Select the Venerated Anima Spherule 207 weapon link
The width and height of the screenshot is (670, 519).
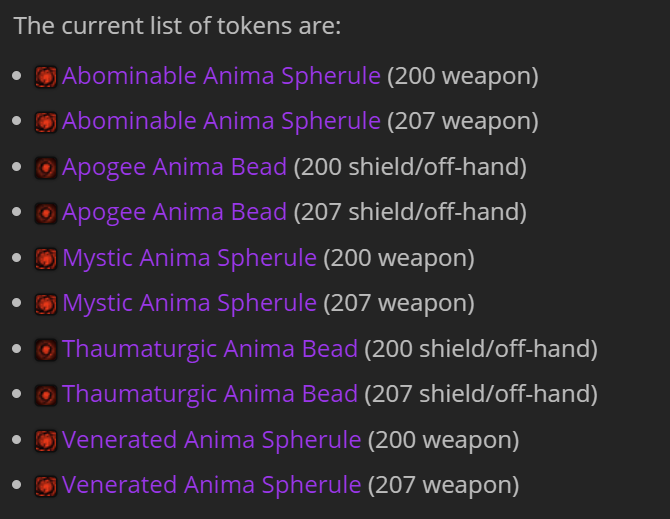click(x=212, y=486)
